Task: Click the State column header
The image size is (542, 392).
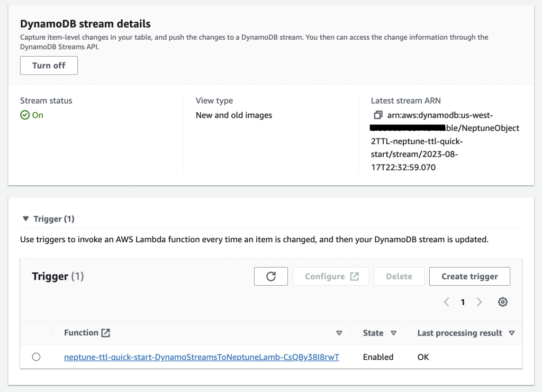Action: 372,332
